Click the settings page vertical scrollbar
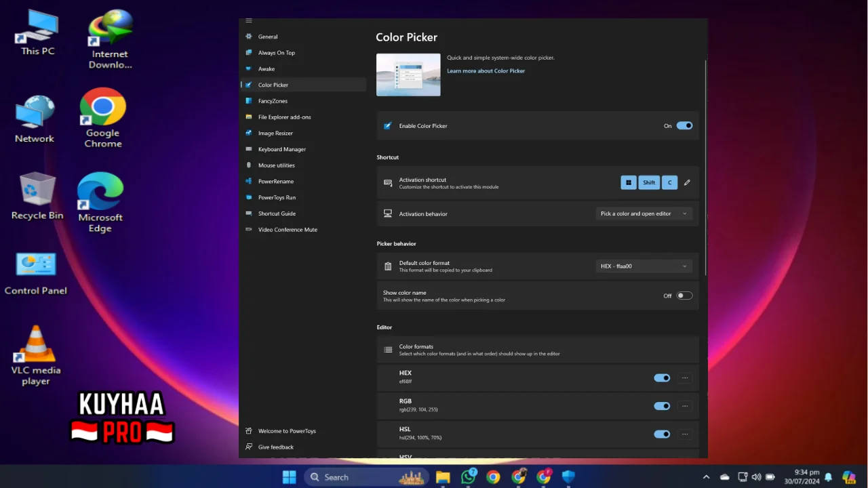The image size is (868, 488). [706, 167]
